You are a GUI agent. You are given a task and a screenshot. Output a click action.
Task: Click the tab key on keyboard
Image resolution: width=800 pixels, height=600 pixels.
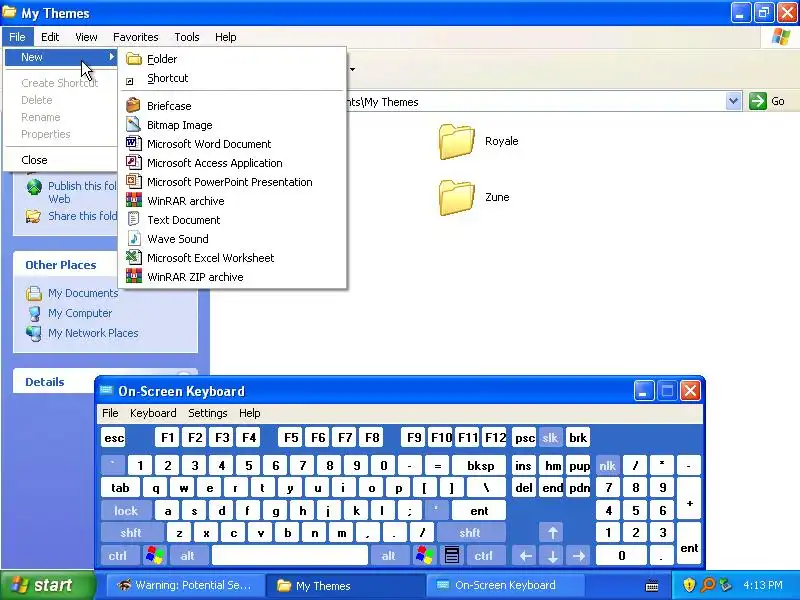[120, 488]
